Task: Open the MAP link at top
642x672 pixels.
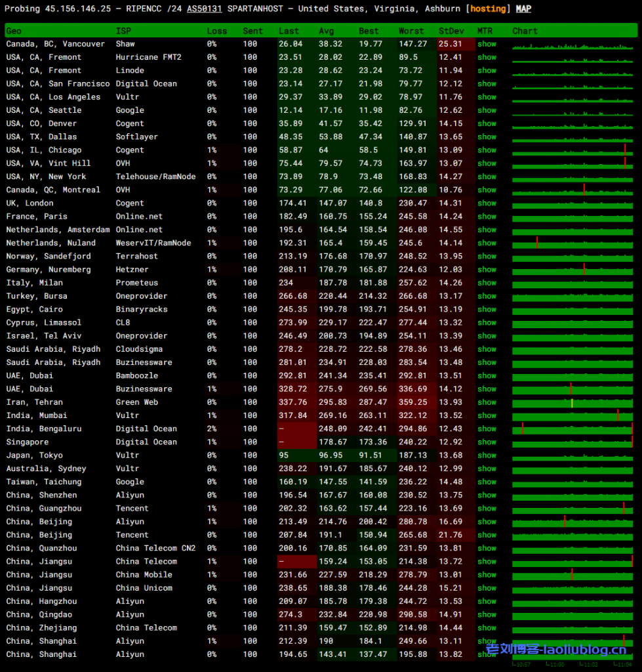Action: [523, 9]
